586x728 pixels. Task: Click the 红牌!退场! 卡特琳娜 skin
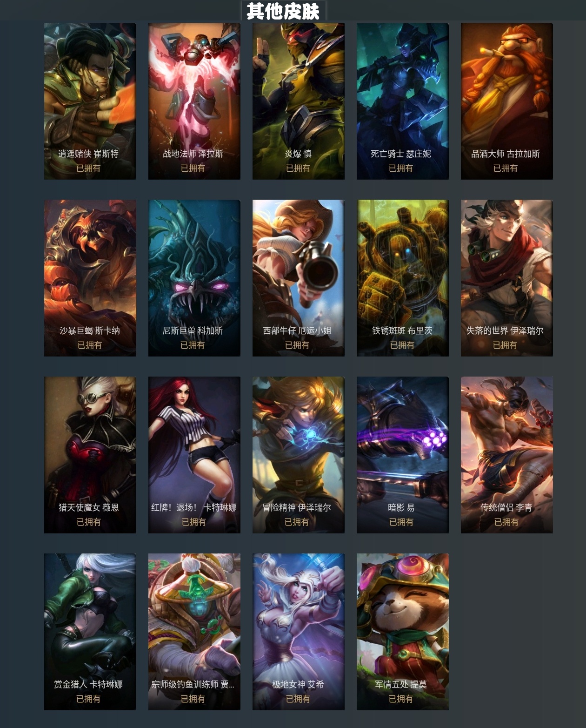click(194, 455)
